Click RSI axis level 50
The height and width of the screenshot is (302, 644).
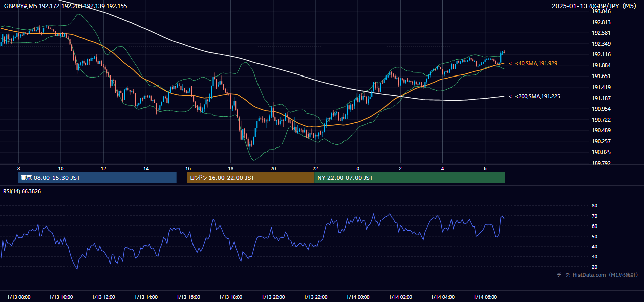point(594,236)
